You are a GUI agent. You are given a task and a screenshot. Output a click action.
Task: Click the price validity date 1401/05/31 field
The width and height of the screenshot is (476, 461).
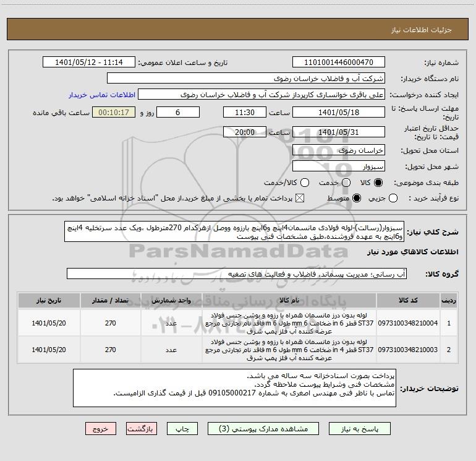pos(339,132)
